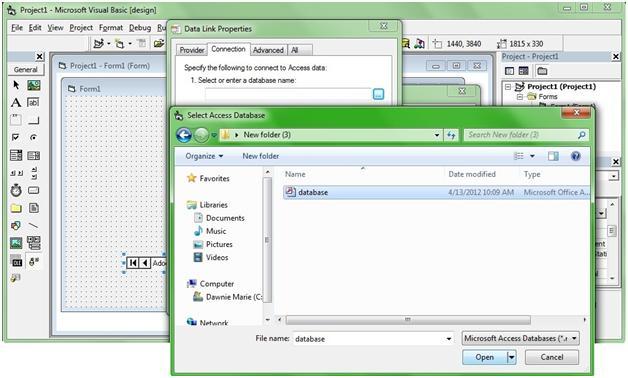Select the Image control tool
This screenshot has width=628, height=378.
(16, 243)
